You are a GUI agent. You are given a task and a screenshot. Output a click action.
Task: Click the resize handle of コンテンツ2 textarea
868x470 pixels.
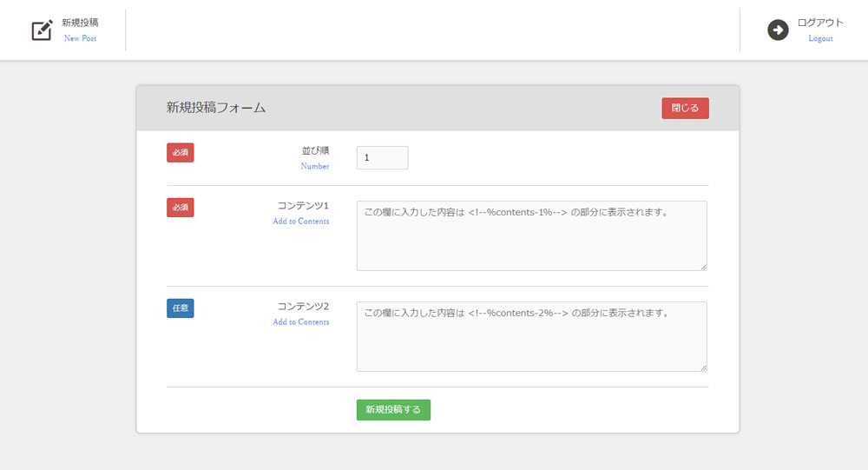(703, 367)
